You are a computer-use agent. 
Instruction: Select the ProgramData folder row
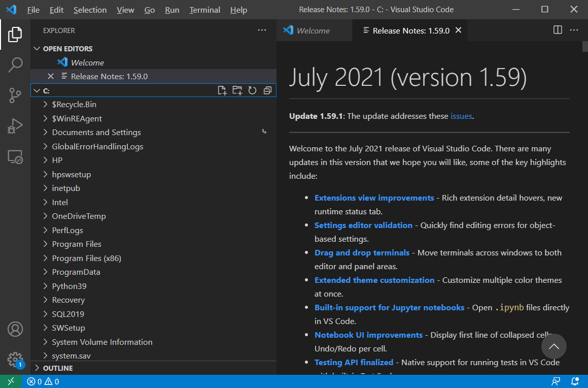click(x=153, y=272)
